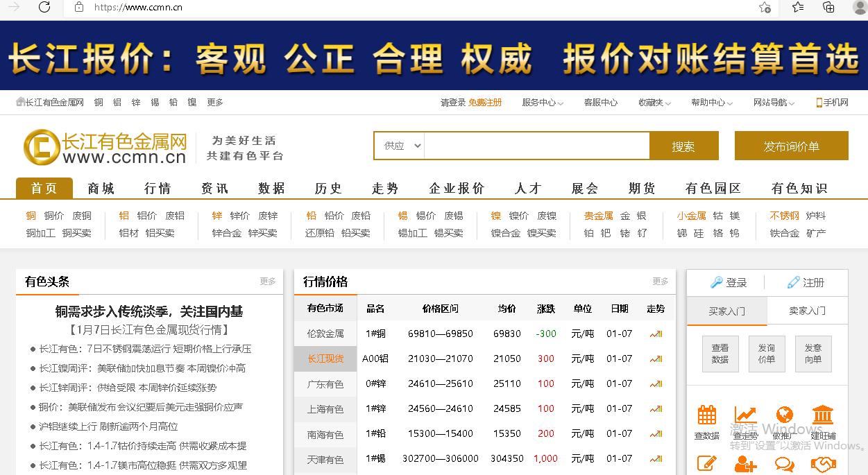Open the 客服中心 link
The height and width of the screenshot is (475, 868).
[601, 103]
